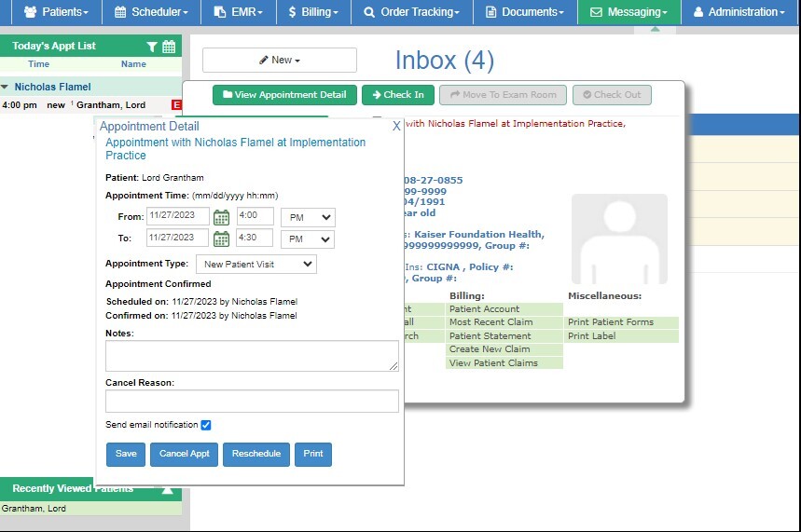Collapse the Recently Viewed Patients panel
801x532 pixels.
(168, 489)
